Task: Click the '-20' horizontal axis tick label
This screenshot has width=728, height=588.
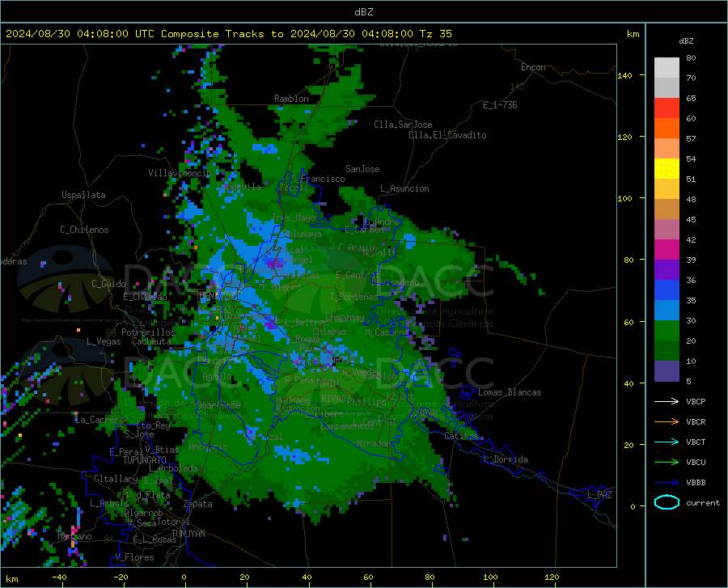Action: coord(121,577)
